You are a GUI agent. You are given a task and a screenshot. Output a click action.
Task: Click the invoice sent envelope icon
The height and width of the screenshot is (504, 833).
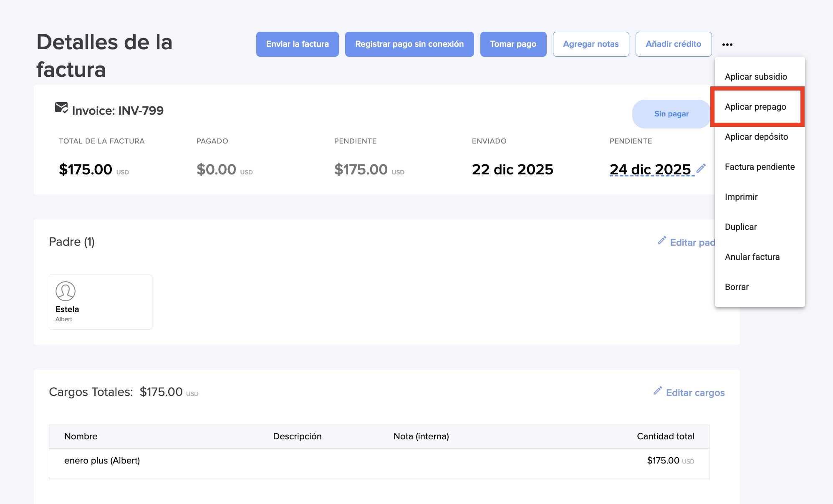tap(61, 108)
